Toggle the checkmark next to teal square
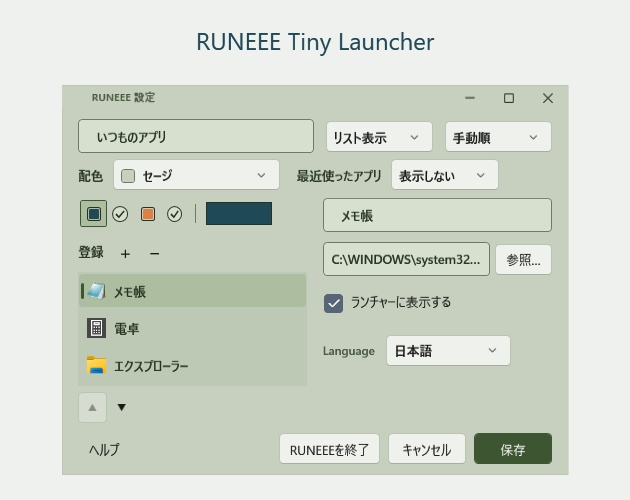 (x=120, y=214)
